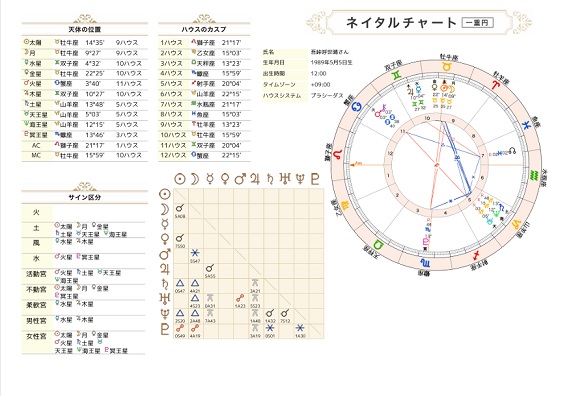Screen dimensions: 571x396
Task: Click the Cancer sign icon on the chart wheel
Action: pos(357,107)
